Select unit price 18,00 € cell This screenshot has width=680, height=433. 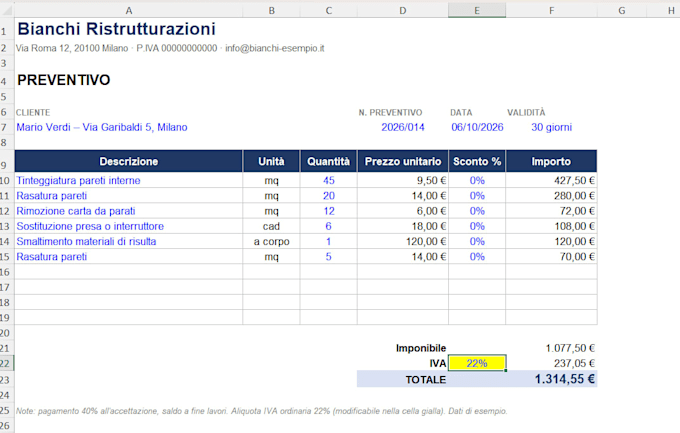point(403,226)
